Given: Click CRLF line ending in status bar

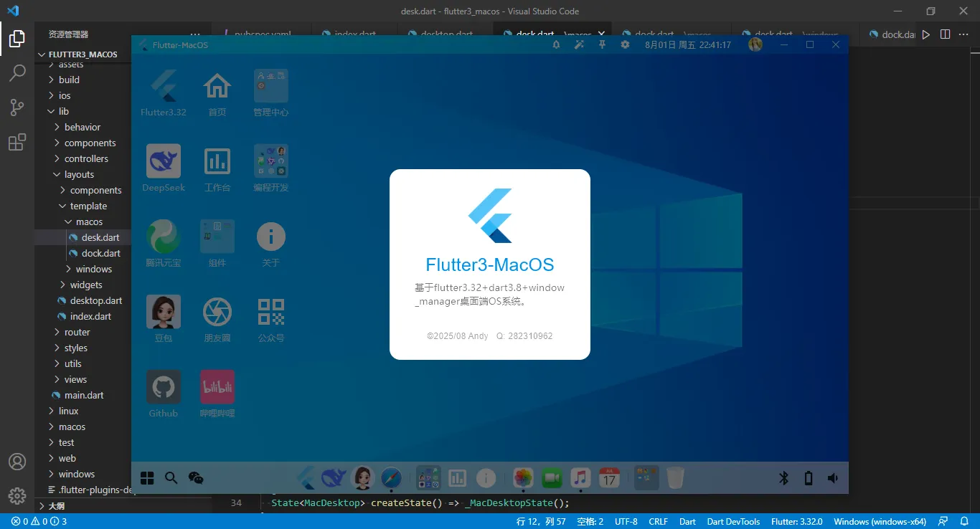Looking at the screenshot, I should (x=658, y=521).
